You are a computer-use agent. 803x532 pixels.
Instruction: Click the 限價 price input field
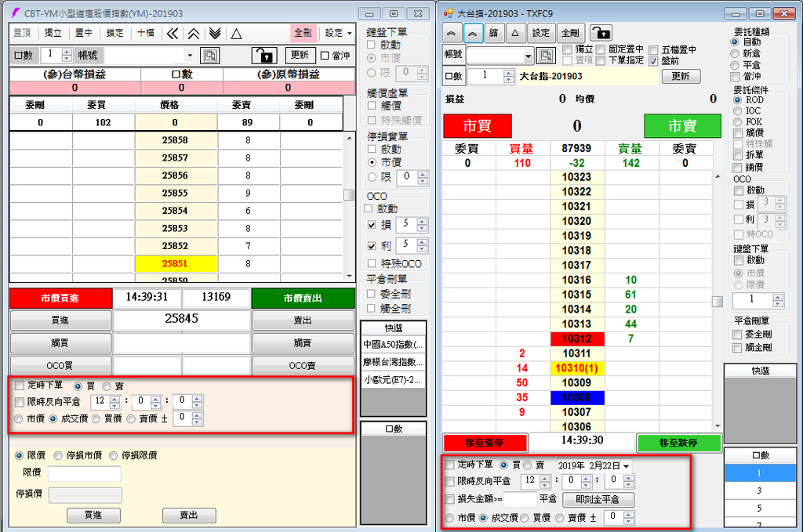(85, 474)
